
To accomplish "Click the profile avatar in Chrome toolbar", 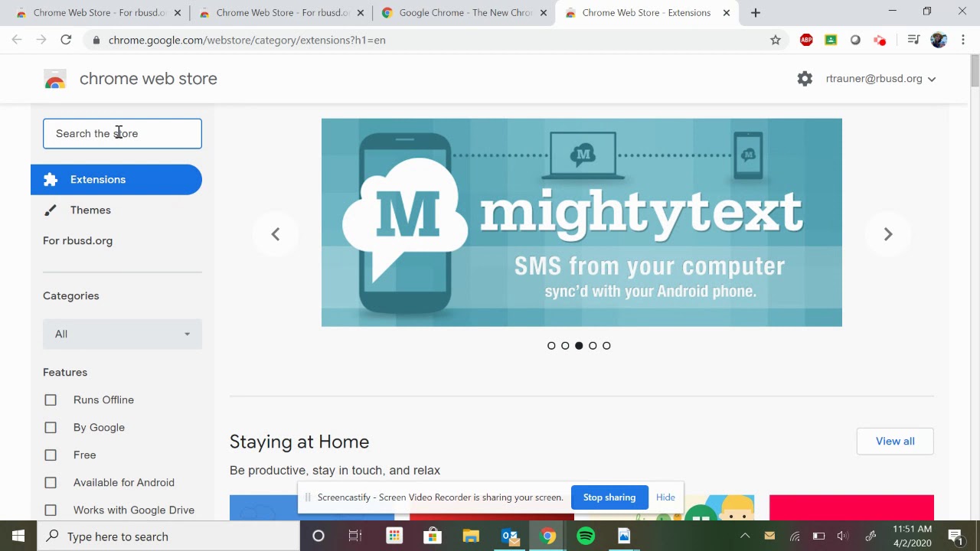I will click(939, 40).
